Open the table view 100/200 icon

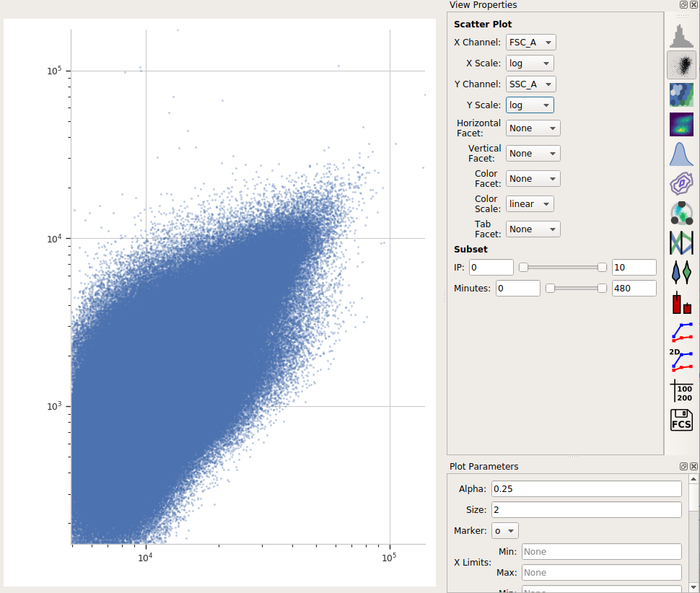681,390
